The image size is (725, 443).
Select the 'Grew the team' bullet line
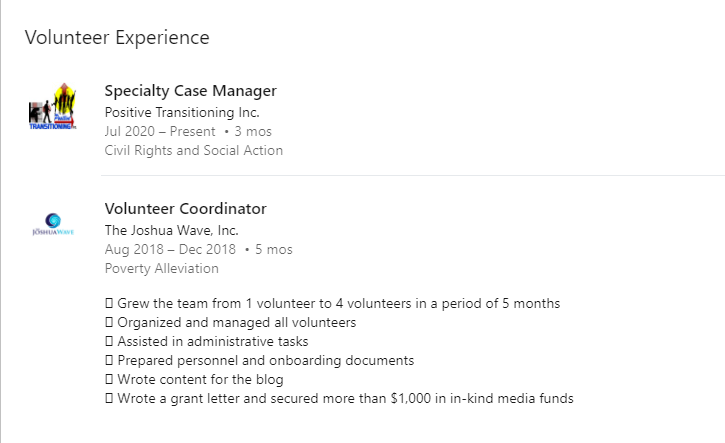point(332,303)
